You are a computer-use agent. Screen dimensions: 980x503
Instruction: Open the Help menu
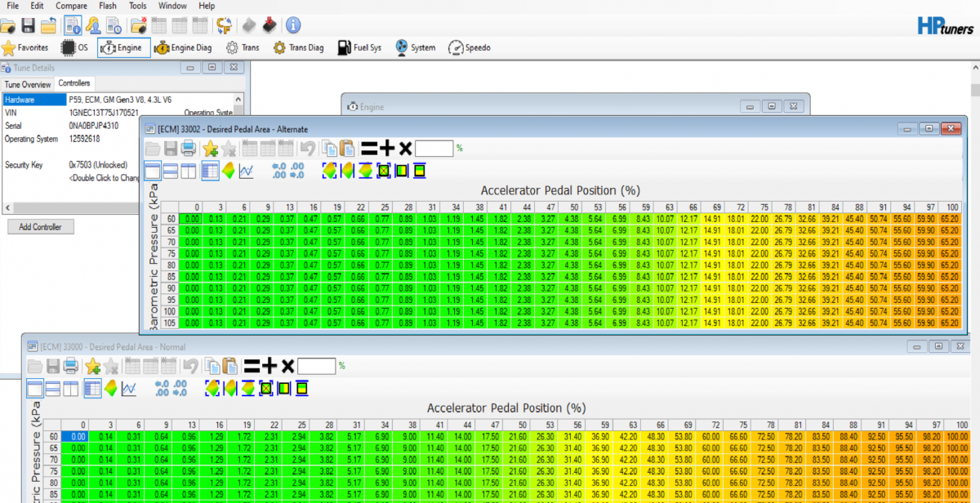point(207,6)
